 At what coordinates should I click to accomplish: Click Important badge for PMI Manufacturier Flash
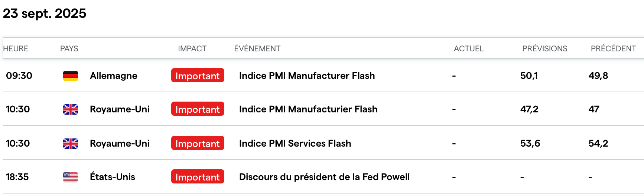click(198, 109)
